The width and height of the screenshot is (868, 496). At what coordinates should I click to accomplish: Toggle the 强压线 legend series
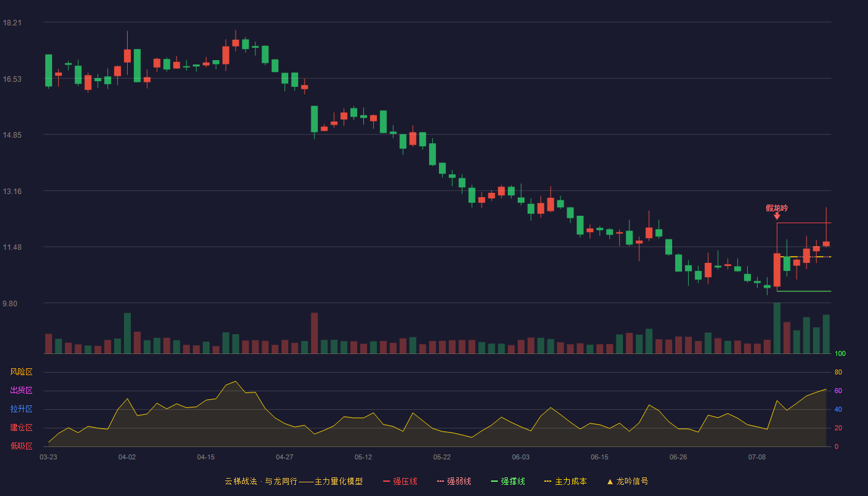pos(400,481)
